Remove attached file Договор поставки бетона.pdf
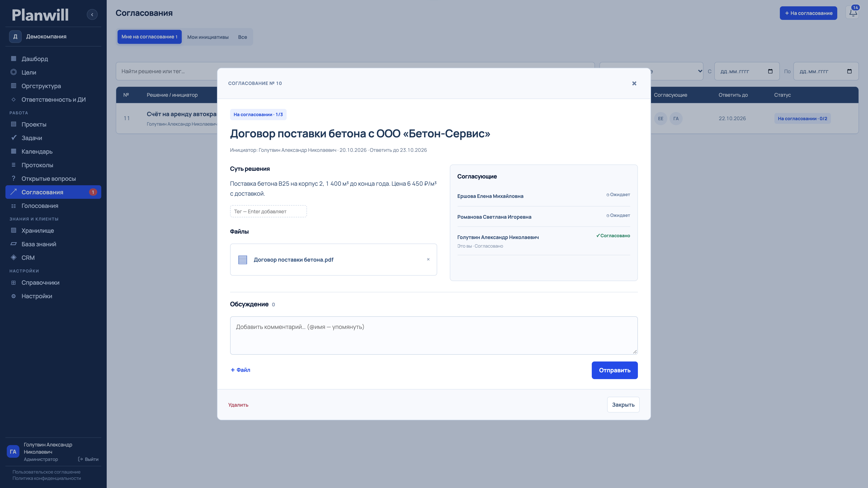Image resolution: width=868 pixels, height=488 pixels. click(x=428, y=259)
